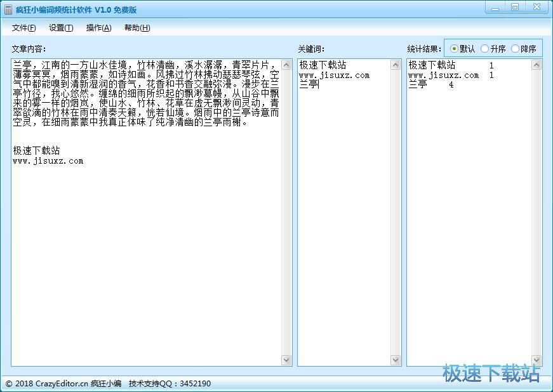Click 兰亭 count 4 in results
Screen dimensions: 553x392
(451, 84)
